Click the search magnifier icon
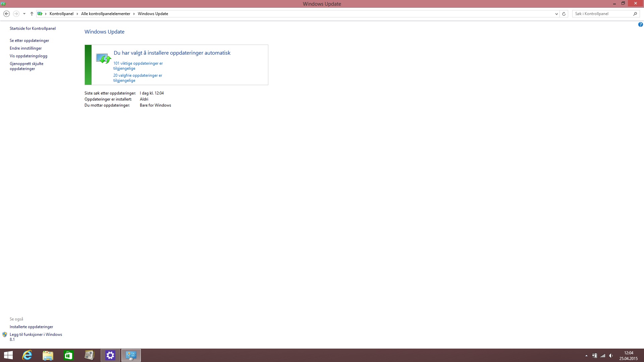Viewport: 644px width, 362px height. (635, 14)
